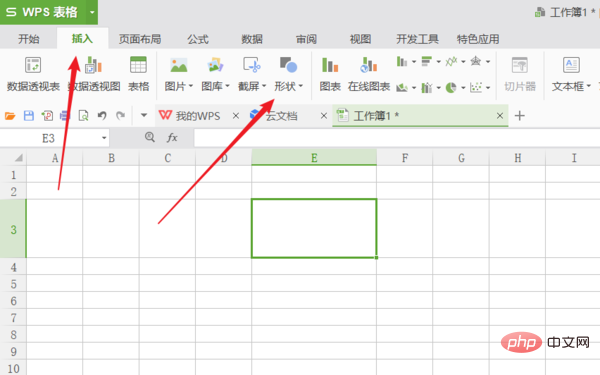Open the 在线图表 online charts

click(x=369, y=74)
